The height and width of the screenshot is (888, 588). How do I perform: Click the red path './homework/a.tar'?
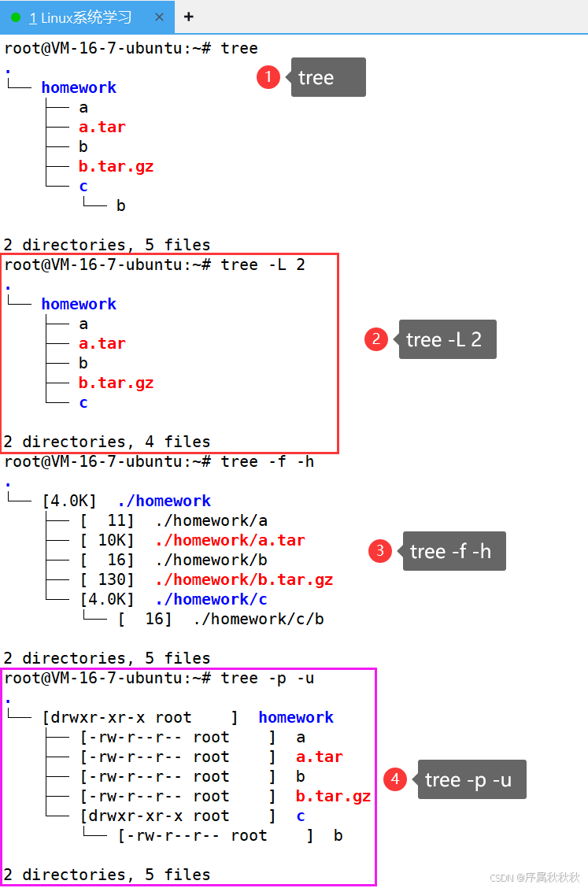coord(230,540)
